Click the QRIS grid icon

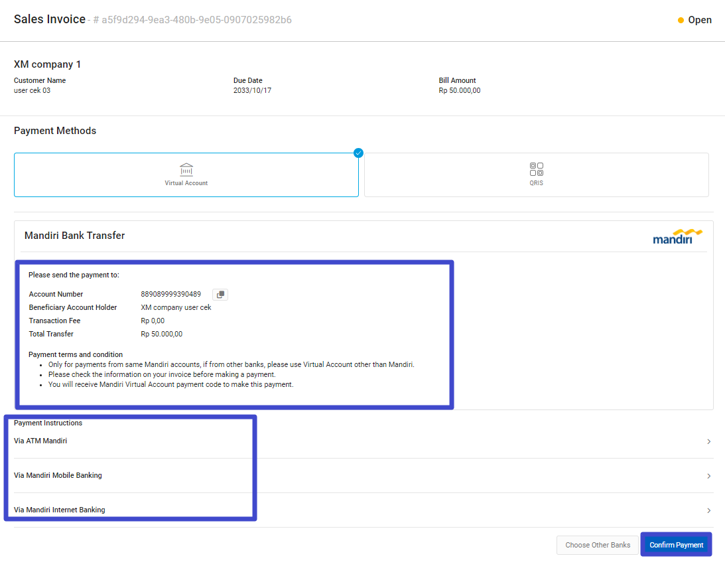coord(537,169)
